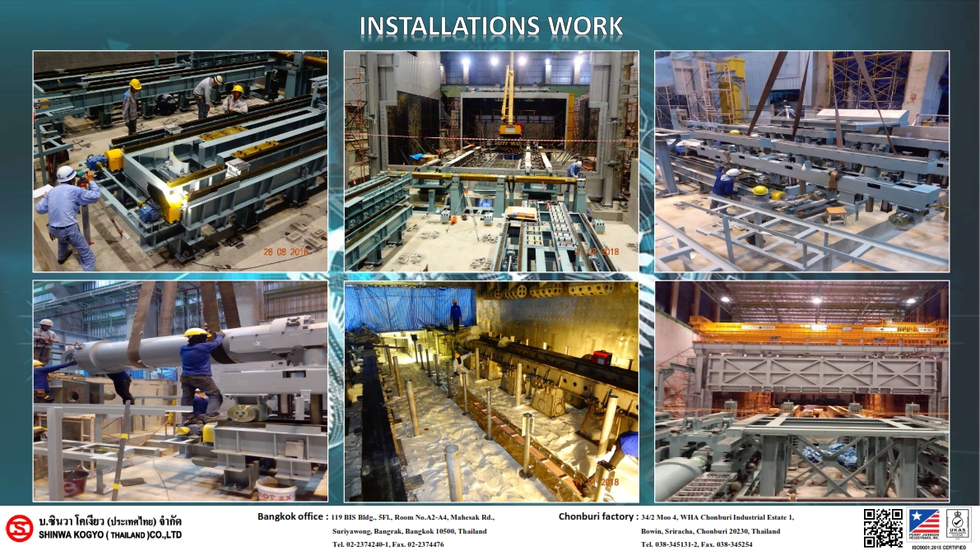Screen dimensions: 980x560
Task: Open the bottom-right photo with orange overhead crane
Action: [x=801, y=391]
